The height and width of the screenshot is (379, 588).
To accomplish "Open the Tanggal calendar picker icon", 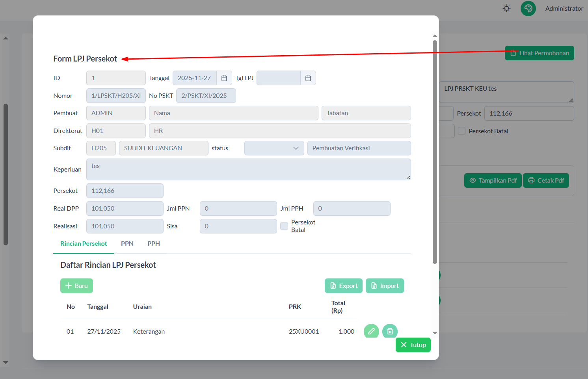I will pos(224,78).
